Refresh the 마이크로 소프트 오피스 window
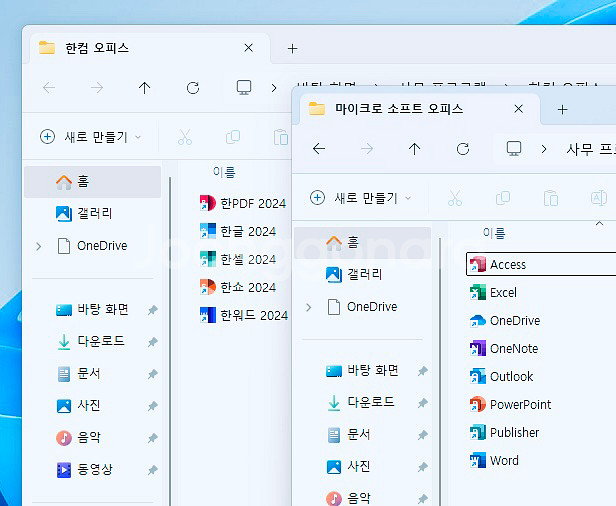This screenshot has height=506, width=616. click(463, 149)
